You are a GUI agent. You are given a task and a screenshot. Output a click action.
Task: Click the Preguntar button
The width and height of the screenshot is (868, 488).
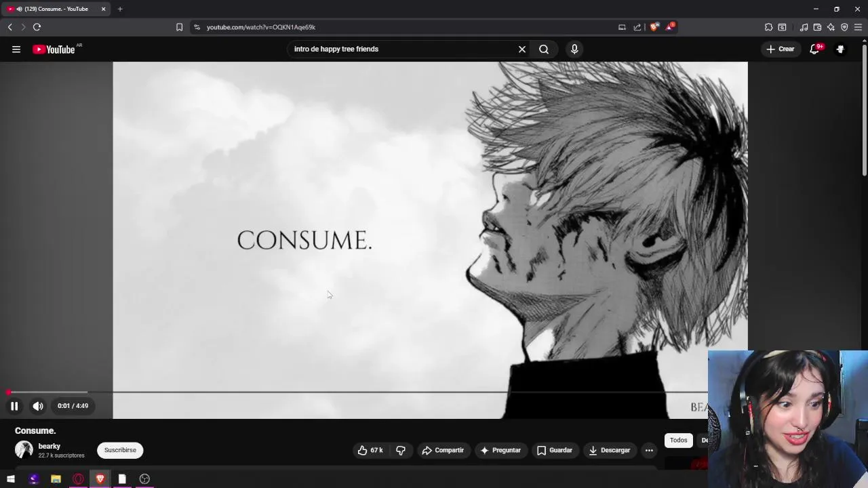(x=500, y=450)
